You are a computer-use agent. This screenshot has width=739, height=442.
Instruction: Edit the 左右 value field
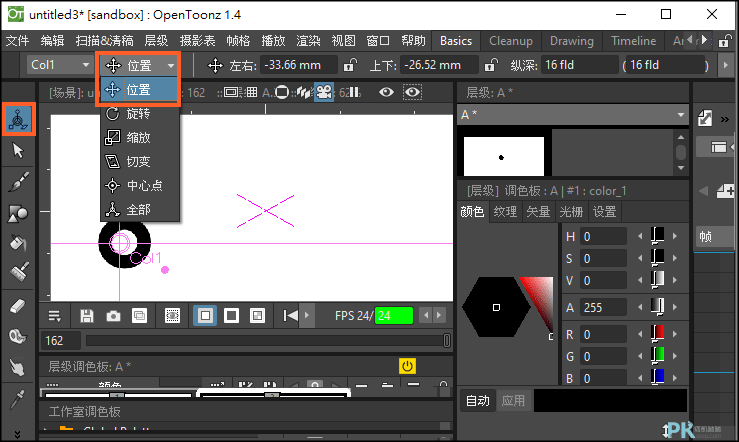tap(299, 65)
